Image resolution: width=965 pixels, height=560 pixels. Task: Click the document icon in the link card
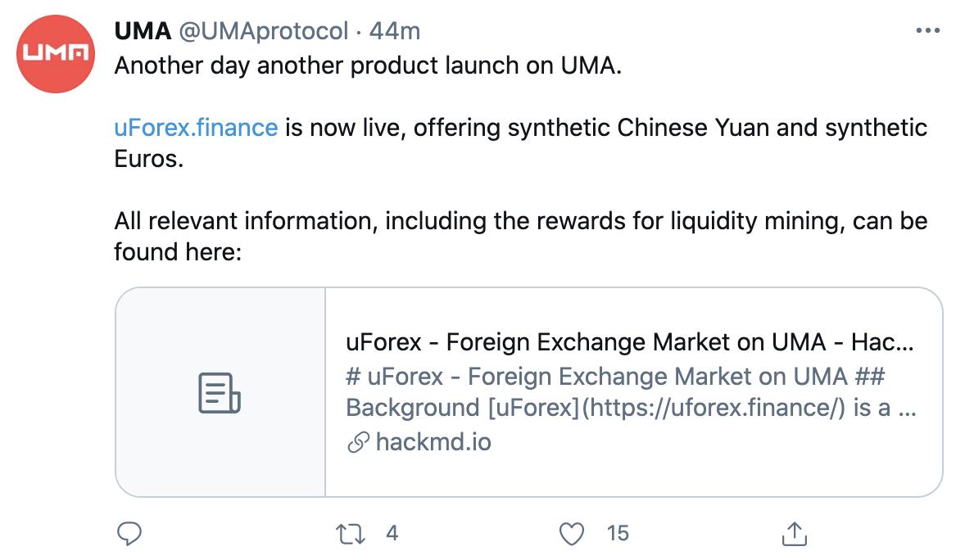[x=218, y=393]
